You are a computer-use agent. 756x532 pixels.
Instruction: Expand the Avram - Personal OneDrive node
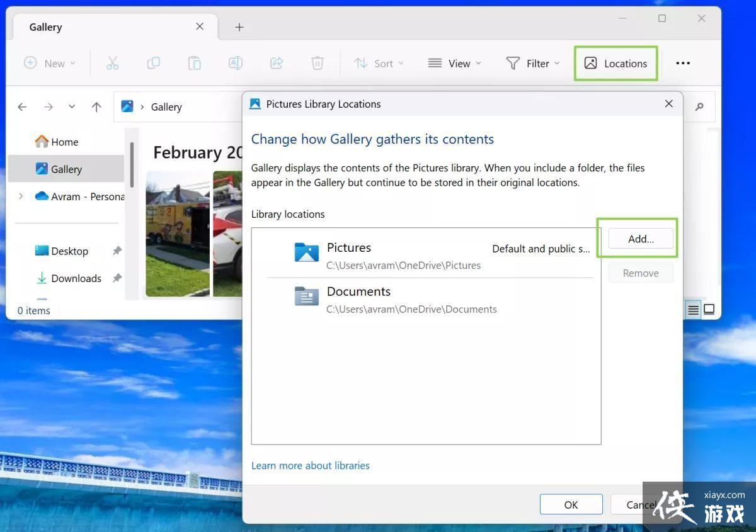point(21,196)
